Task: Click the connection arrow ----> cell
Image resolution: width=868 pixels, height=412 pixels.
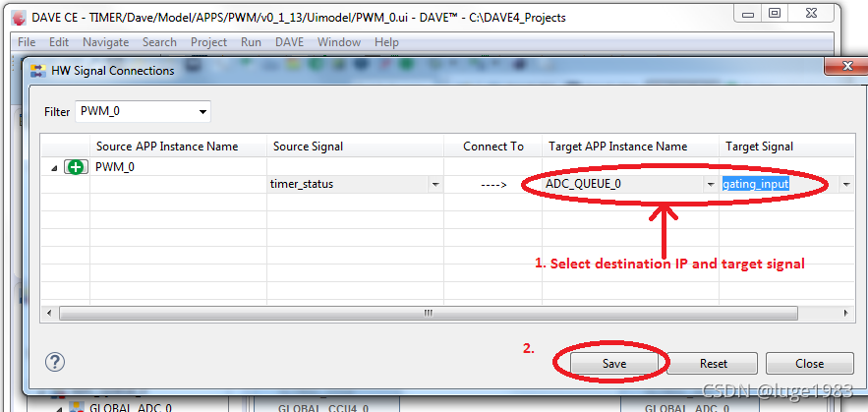Action: pos(492,185)
